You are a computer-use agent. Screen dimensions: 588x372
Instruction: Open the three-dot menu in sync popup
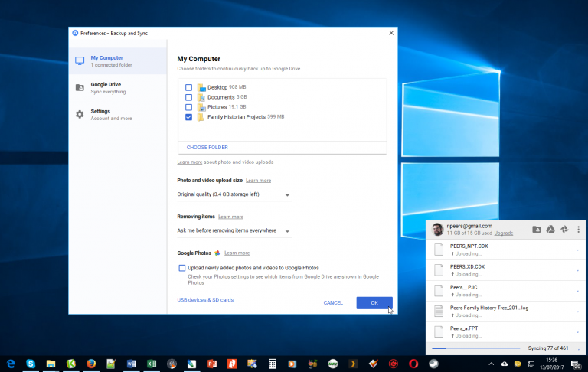pos(578,229)
